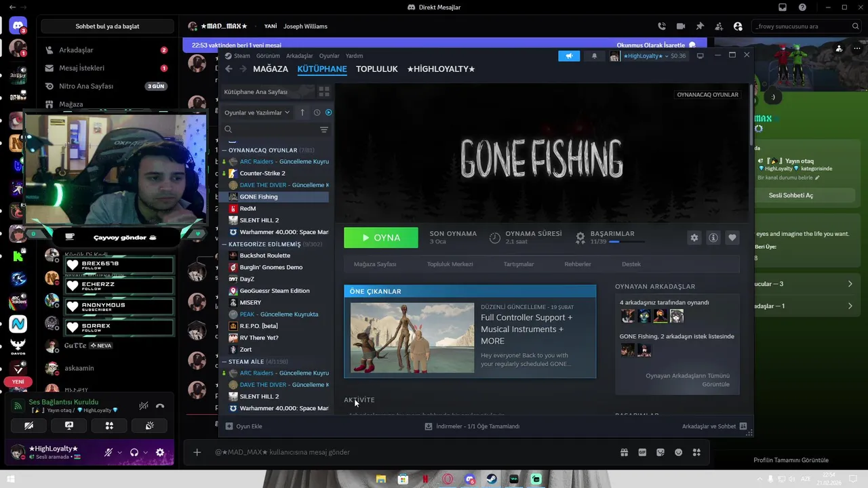Open Tartışmalar tab for GONE Fishing
Screen dimensions: 868x488
point(518,264)
